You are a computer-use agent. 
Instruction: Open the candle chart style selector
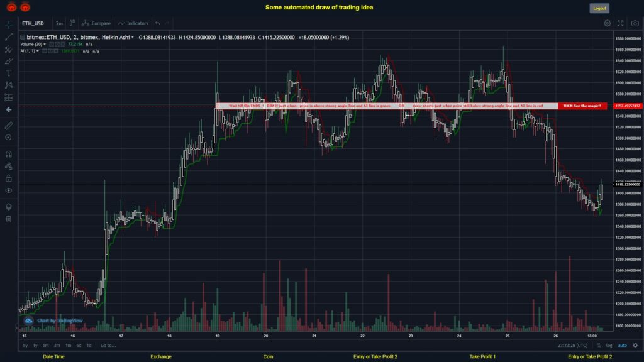72,23
